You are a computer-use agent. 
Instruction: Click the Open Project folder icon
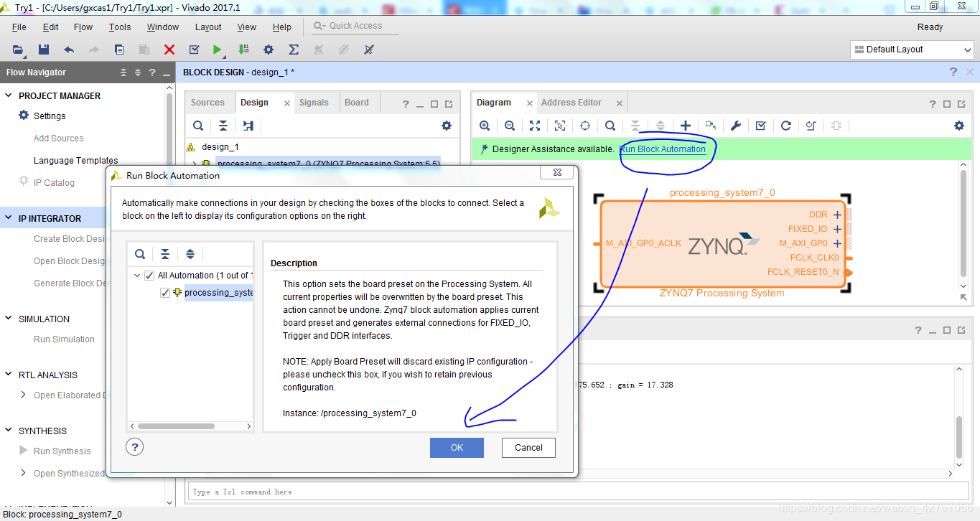click(x=18, y=50)
